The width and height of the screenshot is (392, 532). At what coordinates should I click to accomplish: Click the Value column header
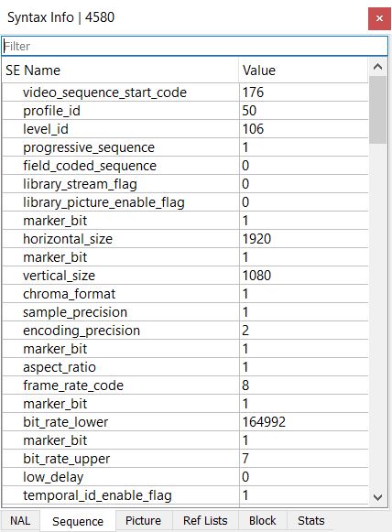(x=303, y=71)
